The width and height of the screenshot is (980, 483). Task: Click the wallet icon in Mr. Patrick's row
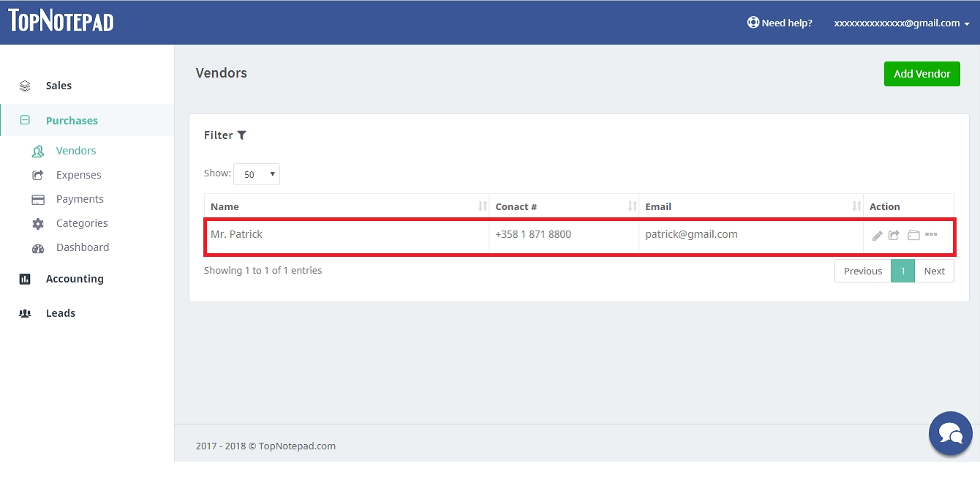(x=913, y=236)
